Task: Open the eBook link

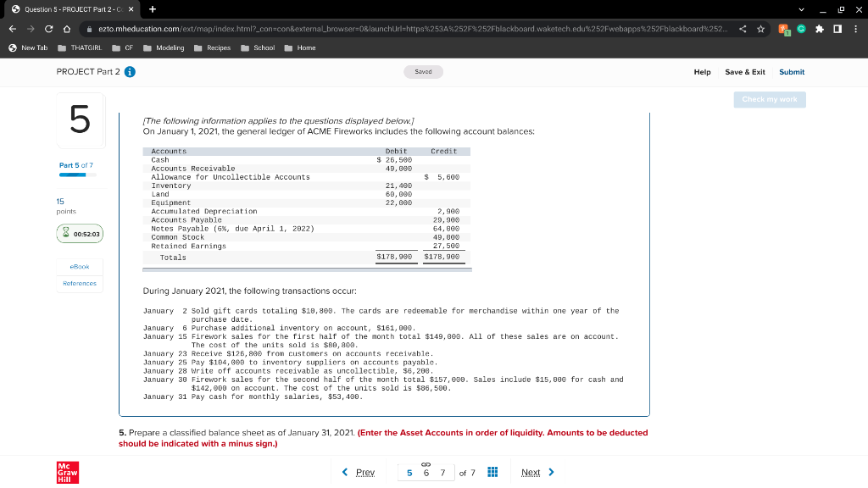Action: [x=78, y=267]
